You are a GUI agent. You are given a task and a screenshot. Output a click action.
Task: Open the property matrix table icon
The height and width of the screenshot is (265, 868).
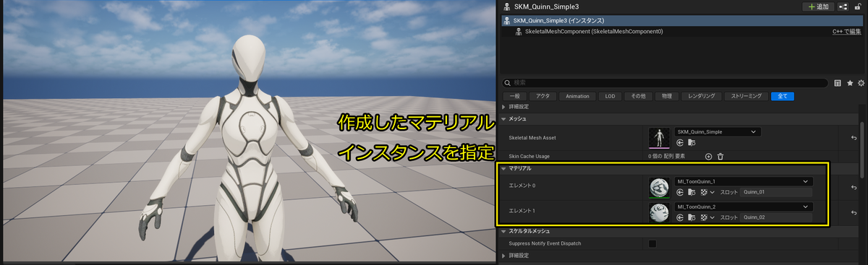[x=838, y=84]
